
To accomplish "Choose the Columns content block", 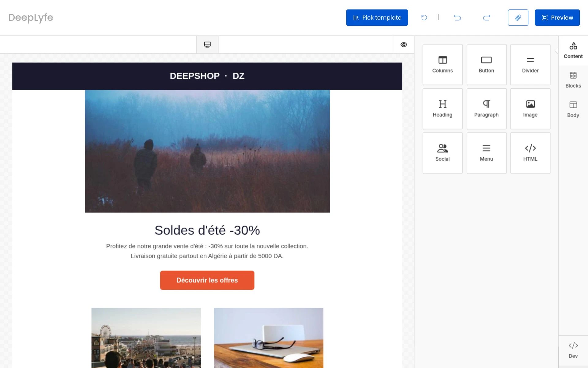I will pos(442,64).
